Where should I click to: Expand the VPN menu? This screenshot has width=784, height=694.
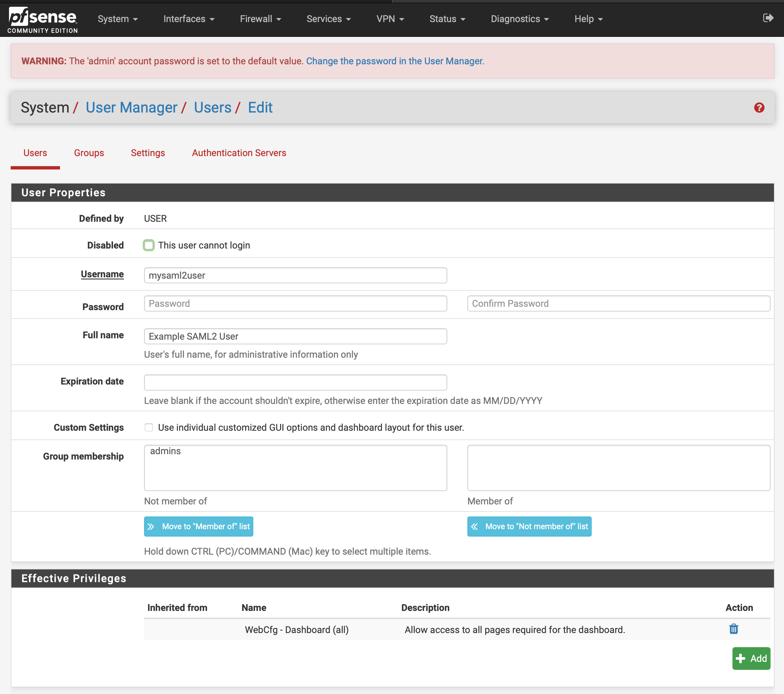click(x=390, y=19)
